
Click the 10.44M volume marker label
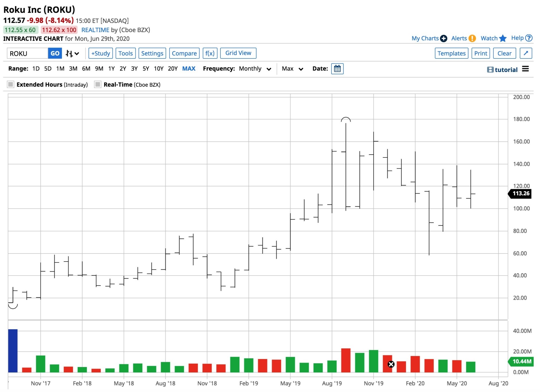tap(521, 362)
